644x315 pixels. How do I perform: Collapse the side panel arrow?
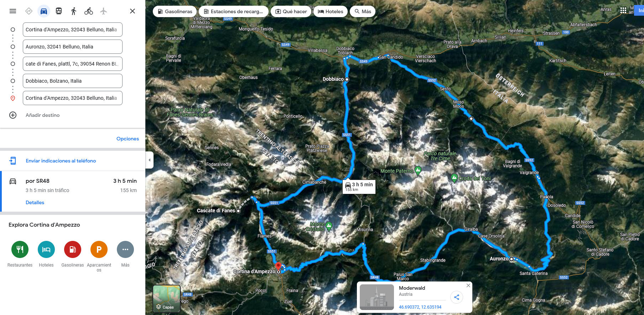149,160
